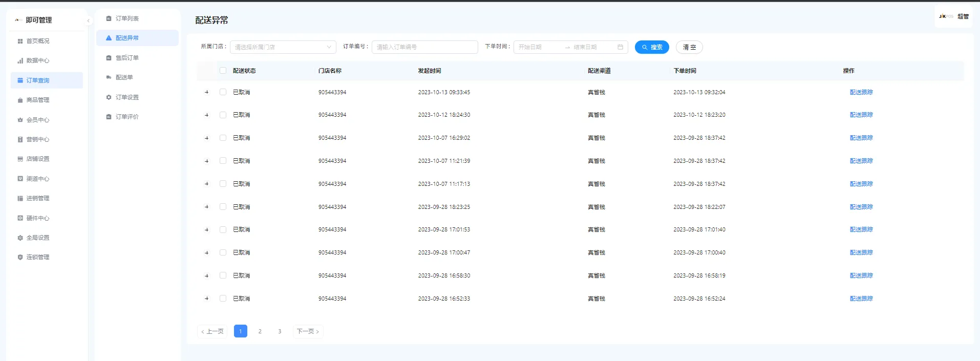The height and width of the screenshot is (361, 980).
Task: Click the 连锁管理 shield icon
Action: [x=20, y=257]
